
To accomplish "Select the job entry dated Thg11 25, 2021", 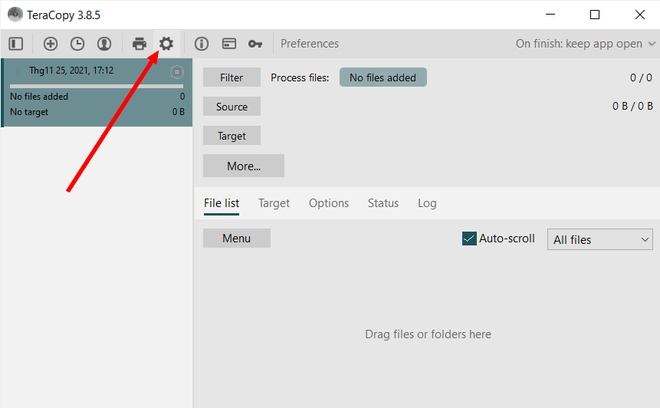I will (95, 92).
